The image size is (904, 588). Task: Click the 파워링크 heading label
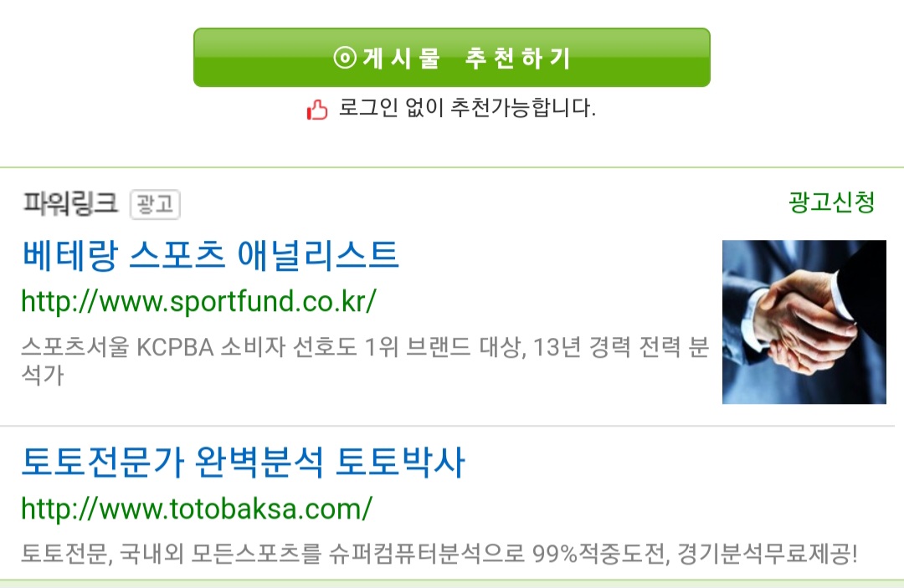click(70, 203)
